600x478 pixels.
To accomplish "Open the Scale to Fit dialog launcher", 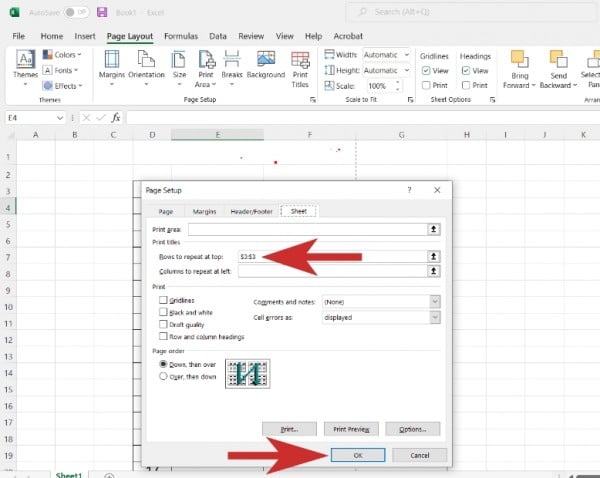I will 411,100.
